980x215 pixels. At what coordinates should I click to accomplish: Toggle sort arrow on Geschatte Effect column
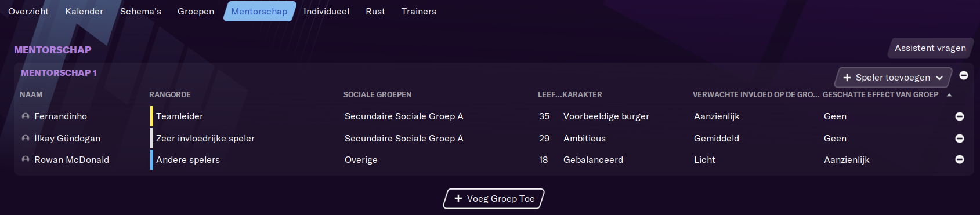(x=949, y=95)
